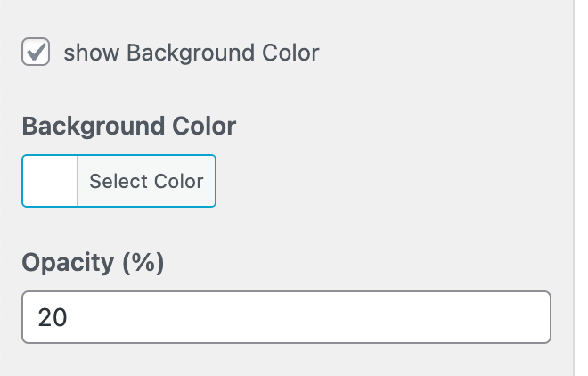Click the 'Select Color' text label
Image resolution: width=588 pixels, height=376 pixels.
point(146,182)
